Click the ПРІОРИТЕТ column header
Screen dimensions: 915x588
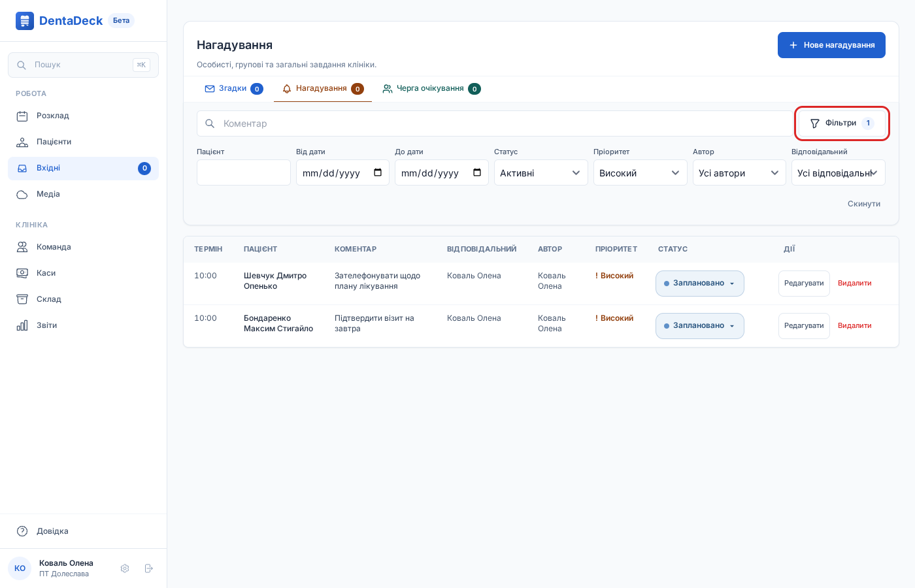click(616, 249)
